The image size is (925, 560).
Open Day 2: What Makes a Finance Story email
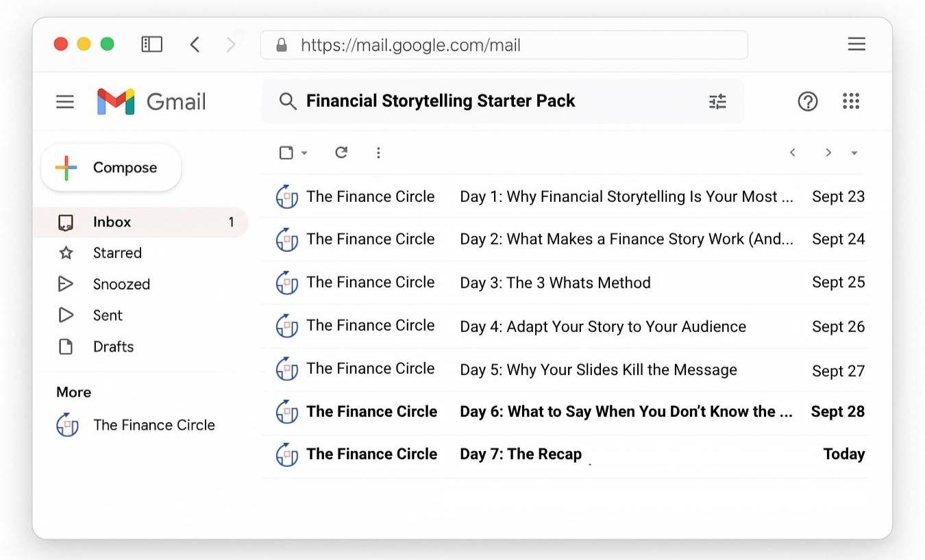click(x=566, y=240)
